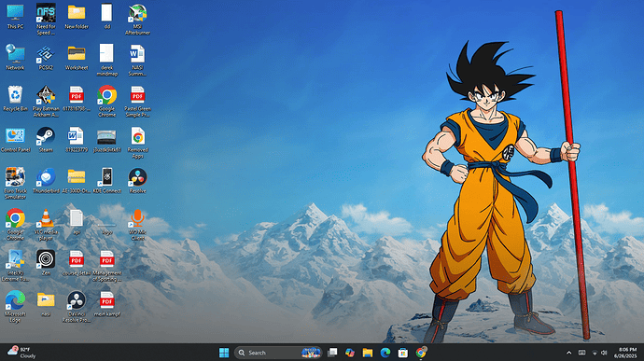Open Microsoft Store from taskbar
Image resolution: width=644 pixels, height=361 pixels.
click(x=403, y=353)
